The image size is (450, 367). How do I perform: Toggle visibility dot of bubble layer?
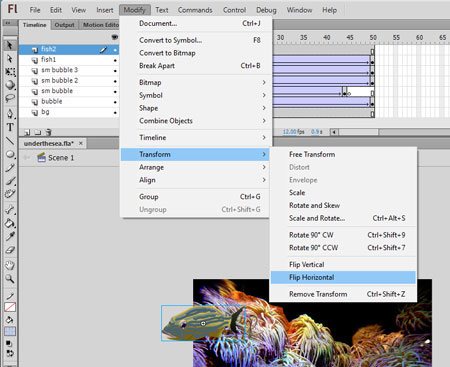click(115, 102)
